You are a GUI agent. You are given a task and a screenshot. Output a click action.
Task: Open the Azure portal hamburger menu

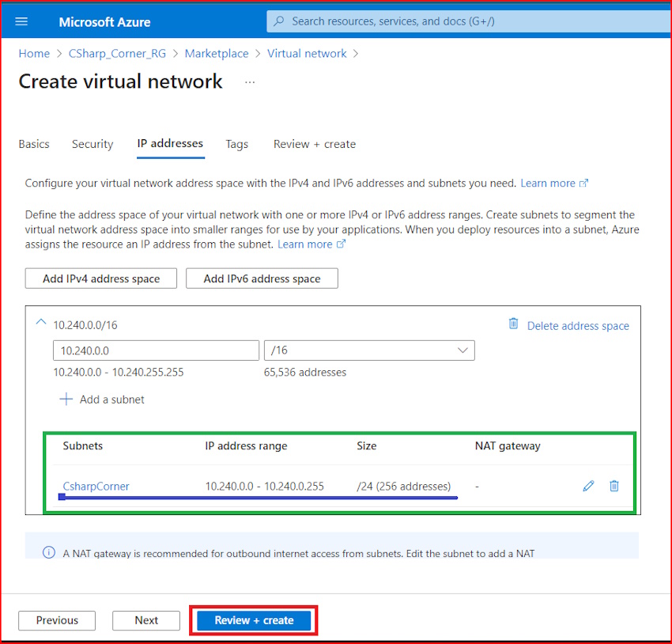point(21,21)
